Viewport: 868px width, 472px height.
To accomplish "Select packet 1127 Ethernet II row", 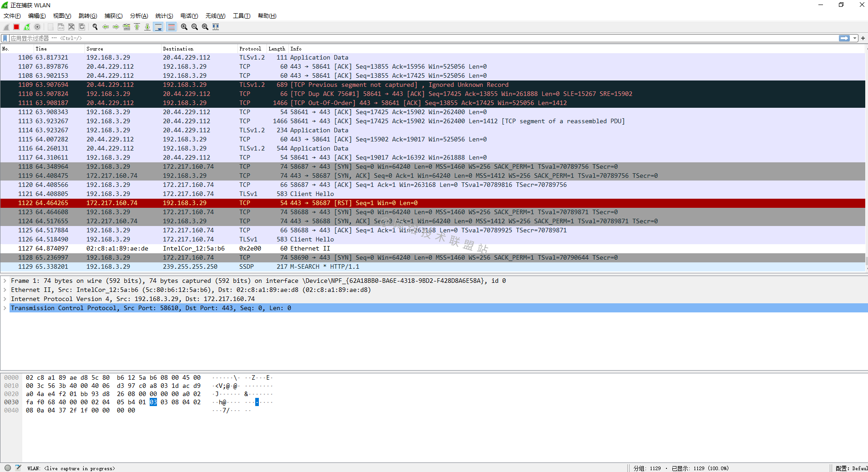I will point(432,249).
